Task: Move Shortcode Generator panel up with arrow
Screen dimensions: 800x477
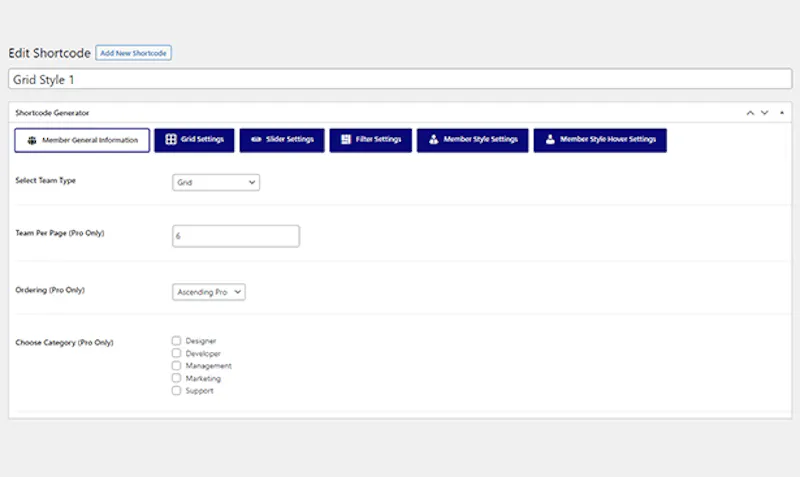Action: 750,113
